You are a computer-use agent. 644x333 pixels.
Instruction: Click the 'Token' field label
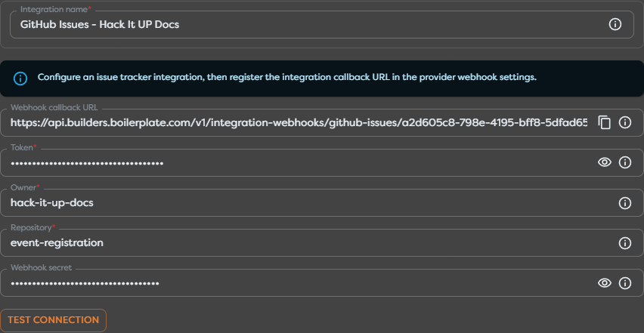24,147
